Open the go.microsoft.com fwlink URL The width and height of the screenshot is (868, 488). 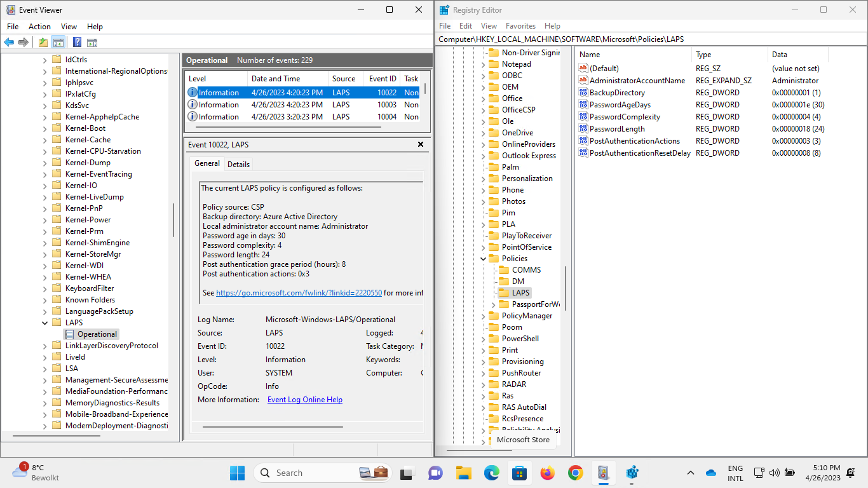[299, 293]
